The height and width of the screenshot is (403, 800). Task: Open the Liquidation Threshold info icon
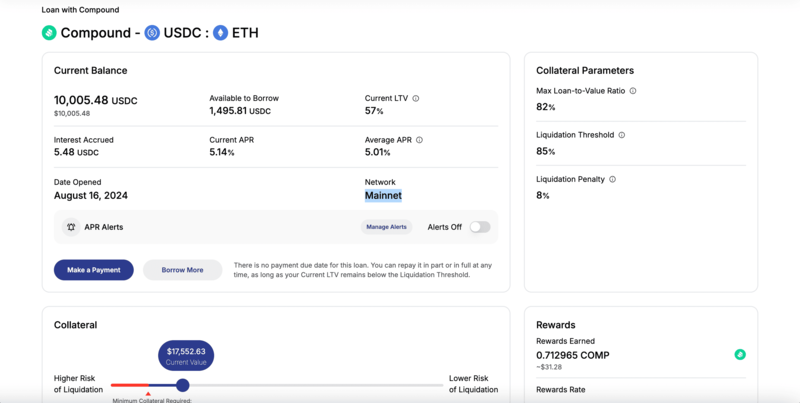click(x=621, y=135)
